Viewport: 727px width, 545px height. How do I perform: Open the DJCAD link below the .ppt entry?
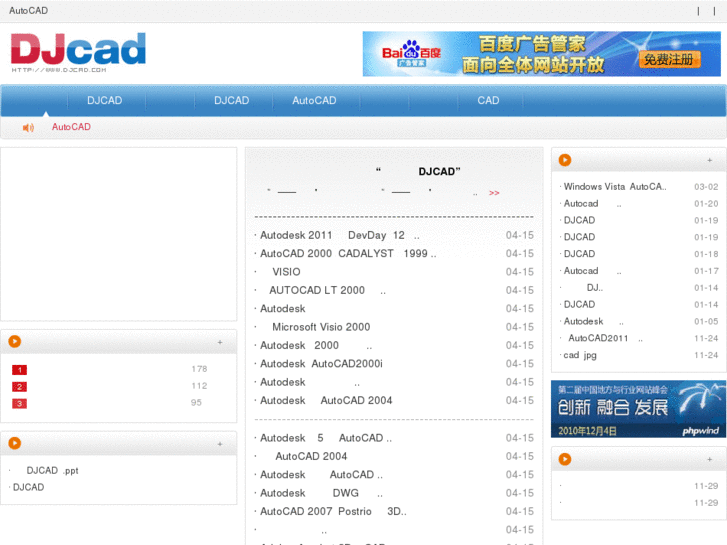tap(28, 487)
